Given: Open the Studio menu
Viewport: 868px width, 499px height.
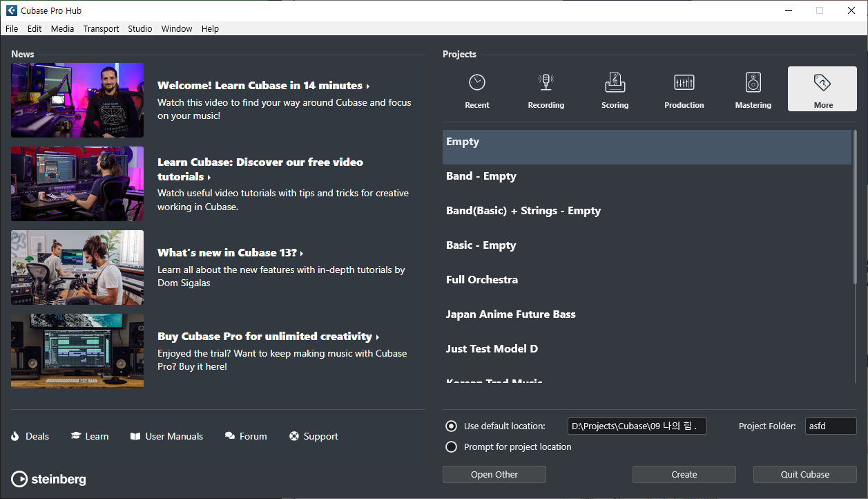Looking at the screenshot, I should click(140, 28).
